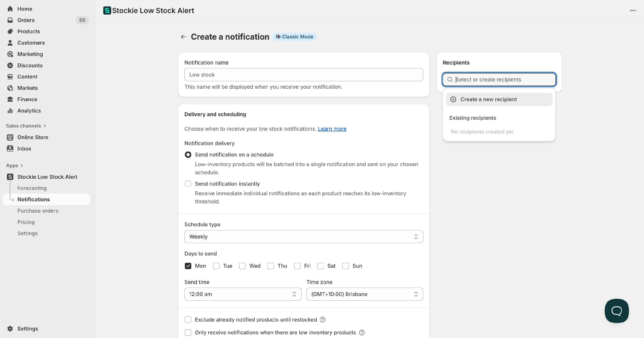Screen dimensions: 644x338
Task: Click the Discounts badge icon in sidebar
Action: pos(10,65)
